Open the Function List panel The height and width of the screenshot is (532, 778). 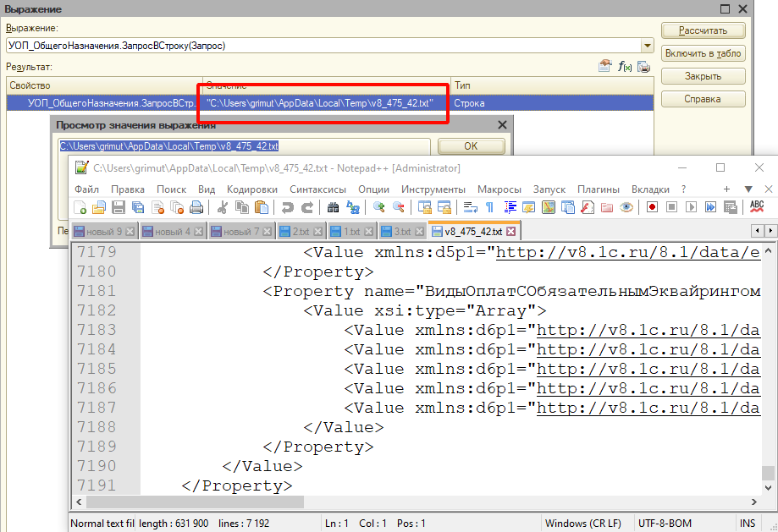[x=588, y=206]
